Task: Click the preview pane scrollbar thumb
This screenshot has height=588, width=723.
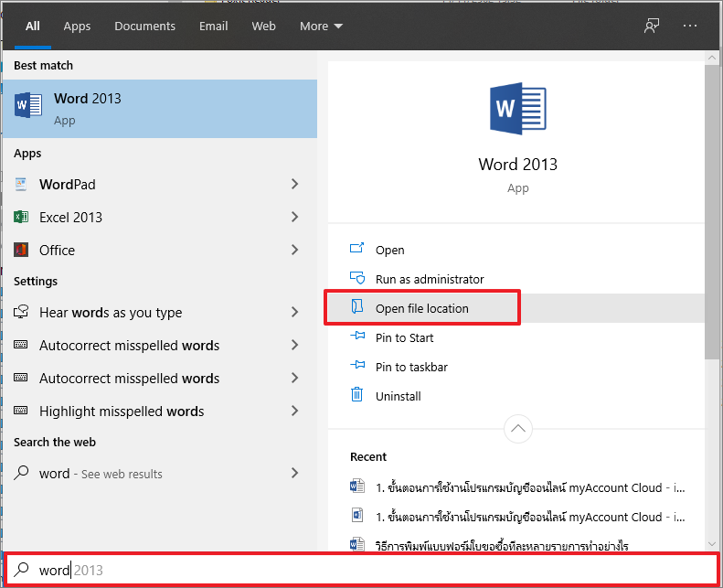Action: 712,212
